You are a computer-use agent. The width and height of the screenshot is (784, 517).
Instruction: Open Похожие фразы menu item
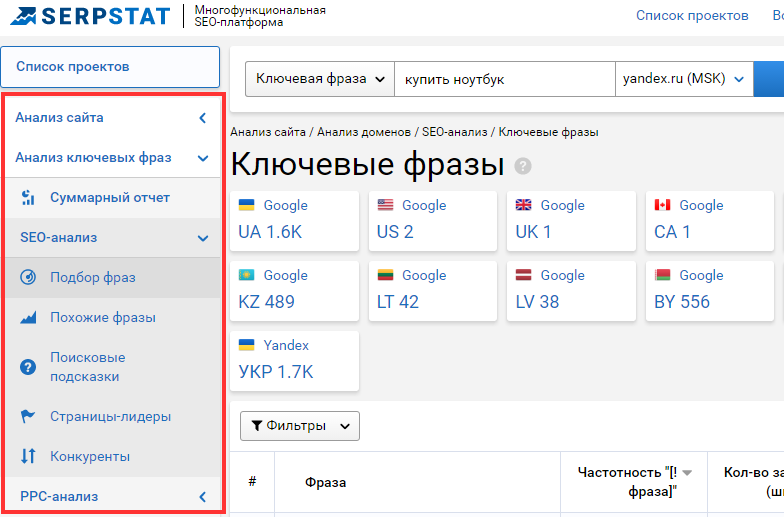click(x=113, y=318)
